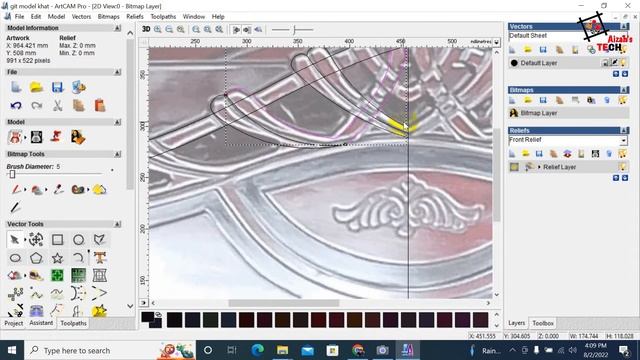This screenshot has height=360, width=640.
Task: Open a file with the yellow folder icon
Action: (36, 87)
